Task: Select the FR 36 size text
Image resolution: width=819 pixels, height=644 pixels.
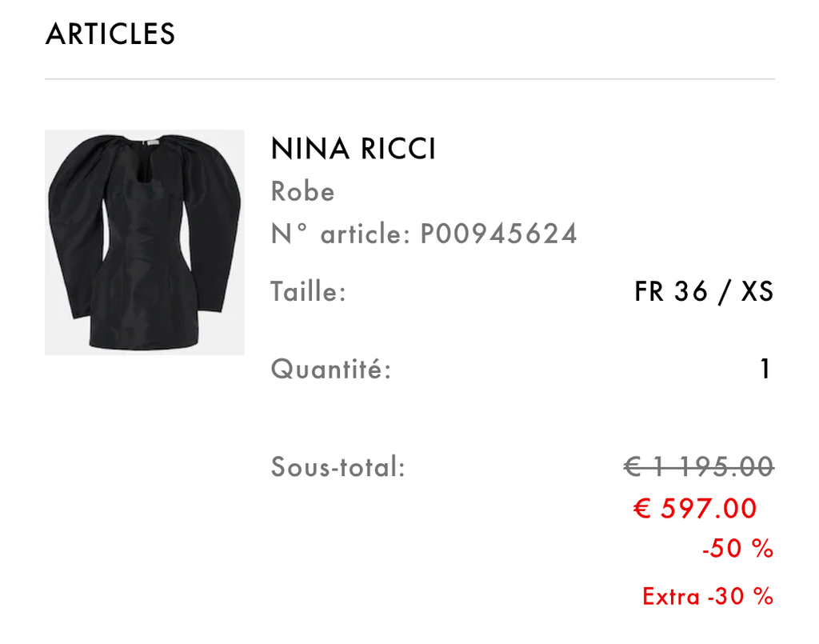Action: (671, 292)
